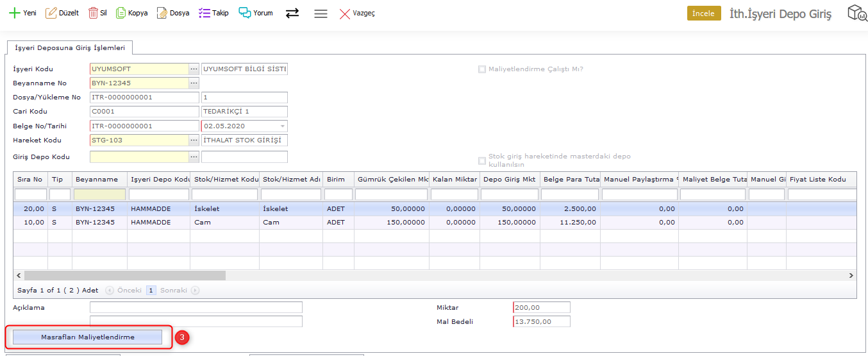This screenshot has width=868, height=356.
Task: Select the Kopya copy document icon
Action: click(121, 13)
